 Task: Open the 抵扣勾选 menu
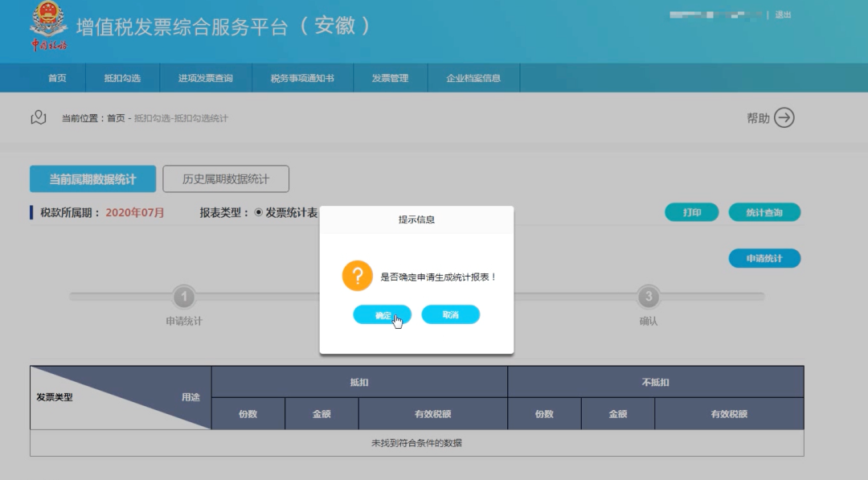pyautogui.click(x=122, y=78)
